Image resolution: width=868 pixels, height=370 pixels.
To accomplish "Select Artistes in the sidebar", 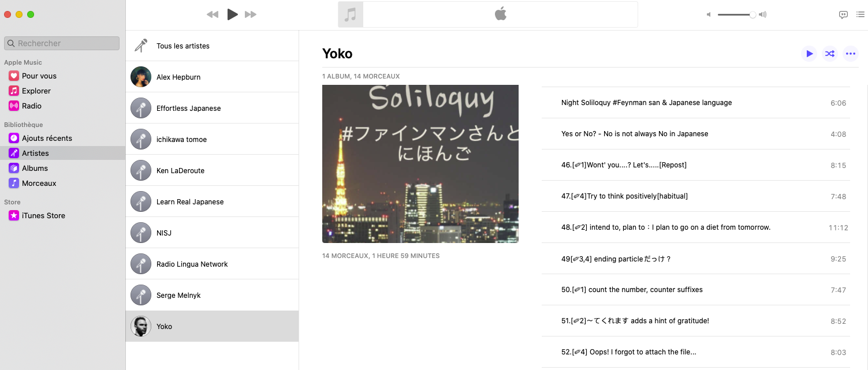I will [62, 153].
